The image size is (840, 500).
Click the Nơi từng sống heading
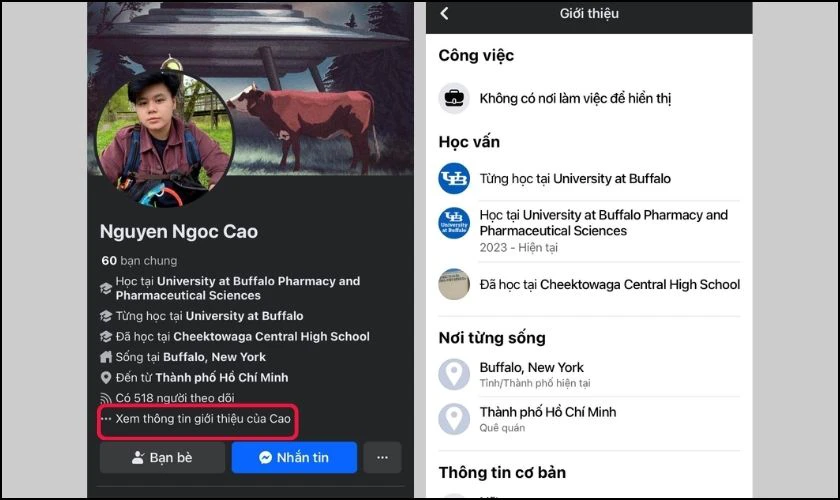pyautogui.click(x=492, y=338)
